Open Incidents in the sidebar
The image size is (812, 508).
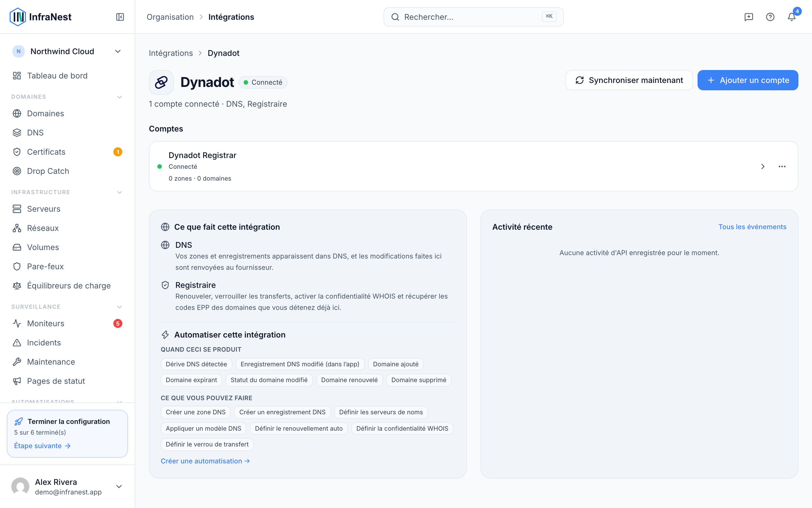(x=67, y=343)
